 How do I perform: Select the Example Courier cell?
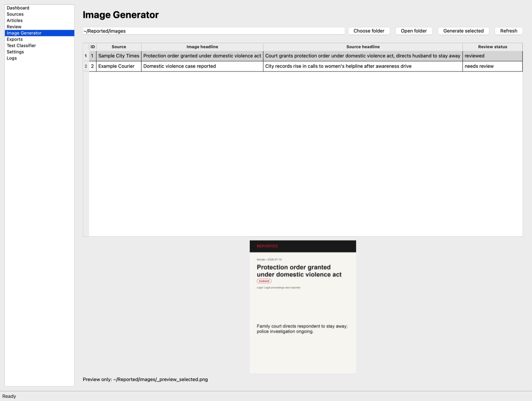pos(119,66)
